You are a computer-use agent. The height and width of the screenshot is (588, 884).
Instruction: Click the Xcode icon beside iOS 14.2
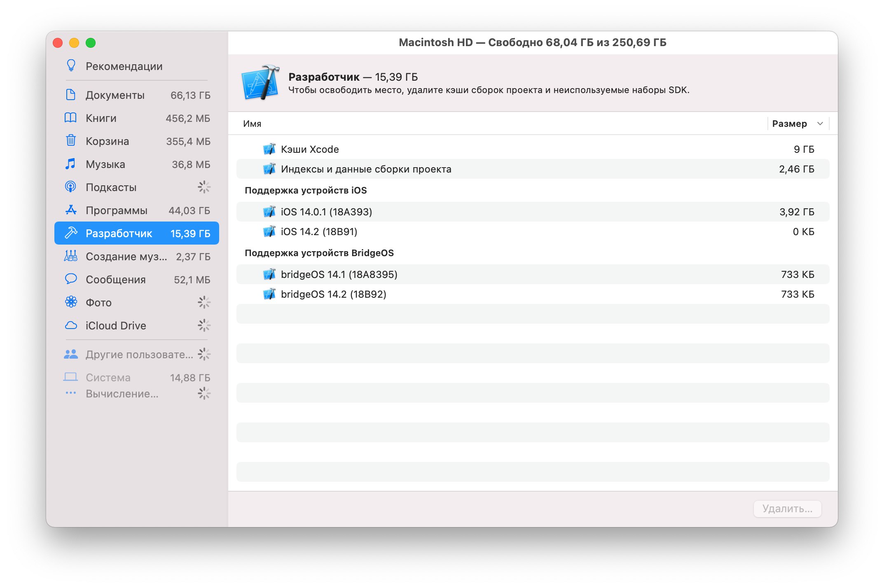pyautogui.click(x=269, y=231)
